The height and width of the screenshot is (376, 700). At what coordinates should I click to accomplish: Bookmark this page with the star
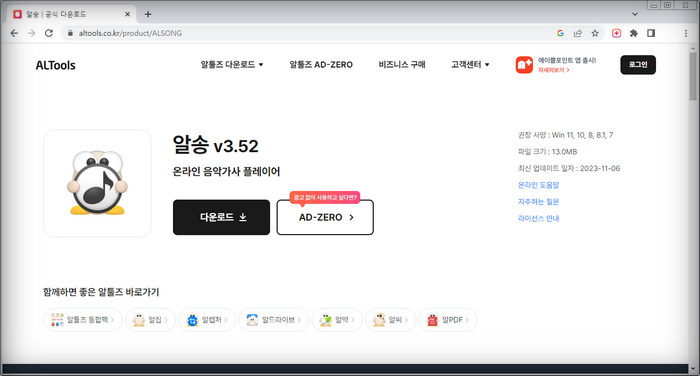[x=595, y=33]
